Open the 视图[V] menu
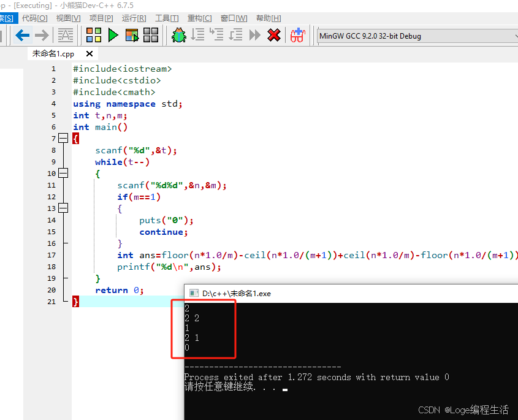Viewport: 518px width, 420px height. coord(68,18)
